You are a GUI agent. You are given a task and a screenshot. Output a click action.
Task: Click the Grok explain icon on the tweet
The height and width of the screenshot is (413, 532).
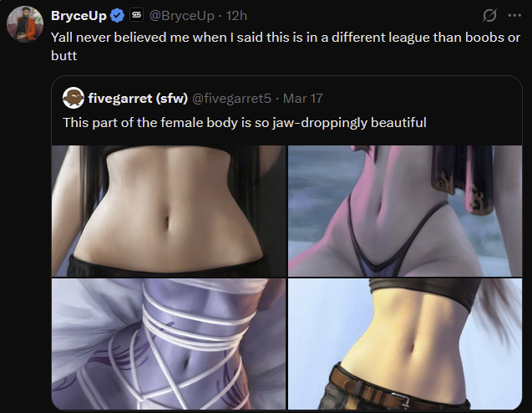[489, 16]
